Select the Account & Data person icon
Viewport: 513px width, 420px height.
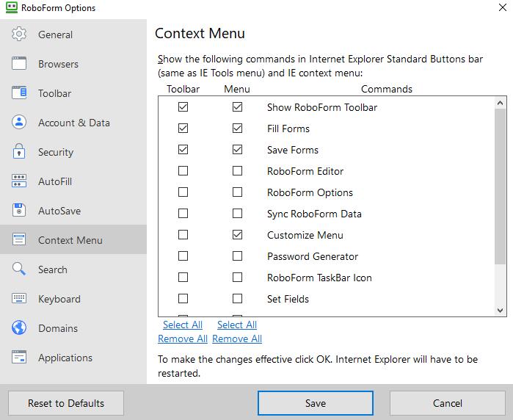[x=20, y=123]
